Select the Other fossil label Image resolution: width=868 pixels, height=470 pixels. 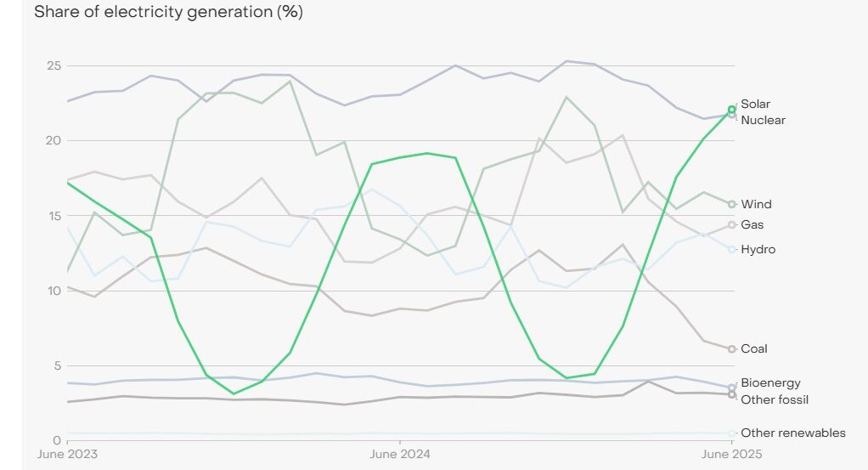(x=775, y=399)
